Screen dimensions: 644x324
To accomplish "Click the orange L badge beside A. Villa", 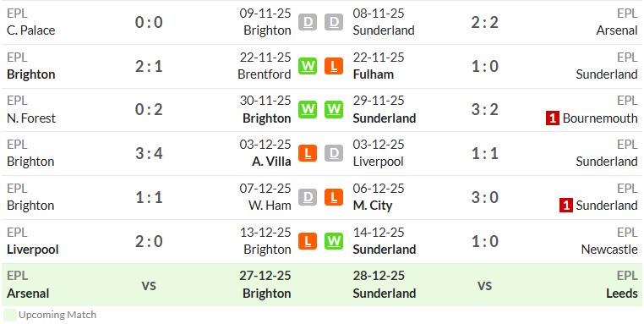I will (x=308, y=153).
